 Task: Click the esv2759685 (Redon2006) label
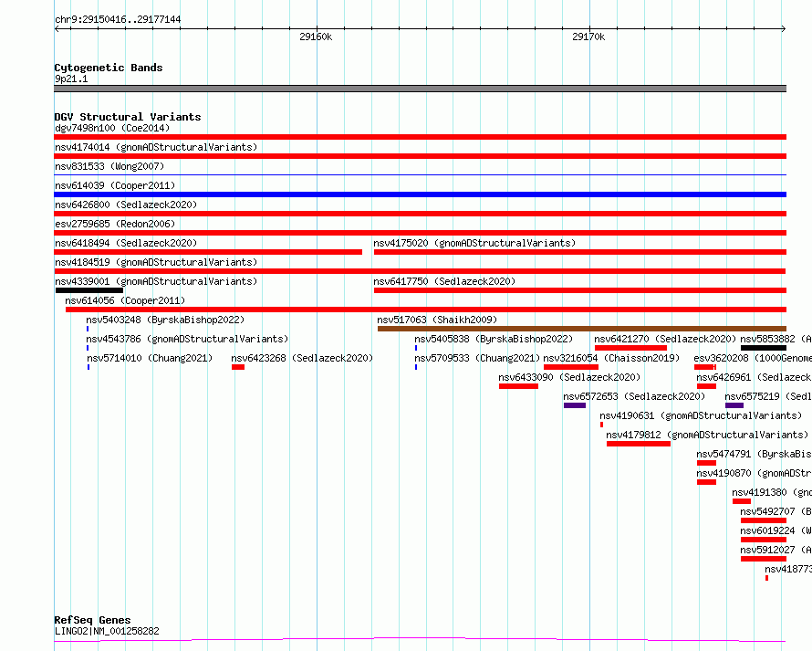[x=115, y=224]
